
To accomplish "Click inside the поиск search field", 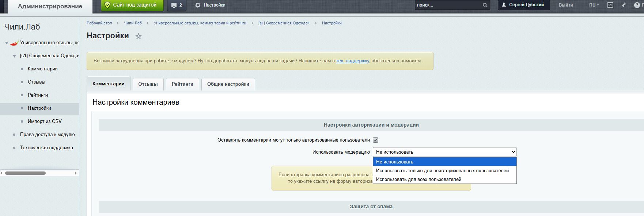I will [448, 5].
